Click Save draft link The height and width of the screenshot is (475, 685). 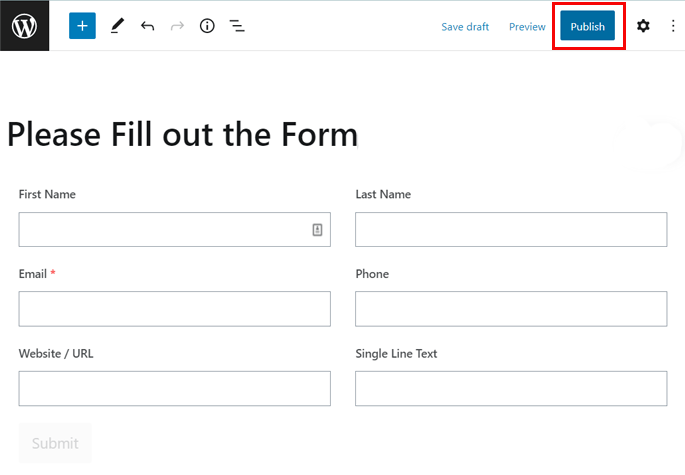coord(465,27)
